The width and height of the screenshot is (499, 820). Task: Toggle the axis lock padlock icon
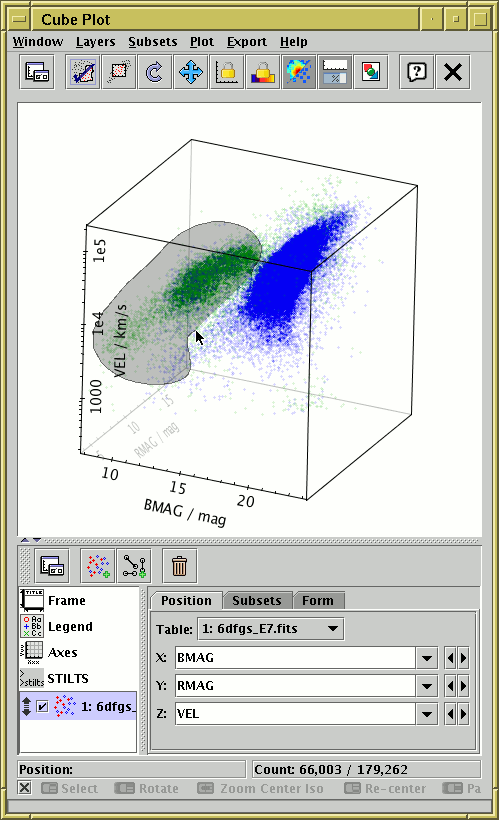click(226, 72)
